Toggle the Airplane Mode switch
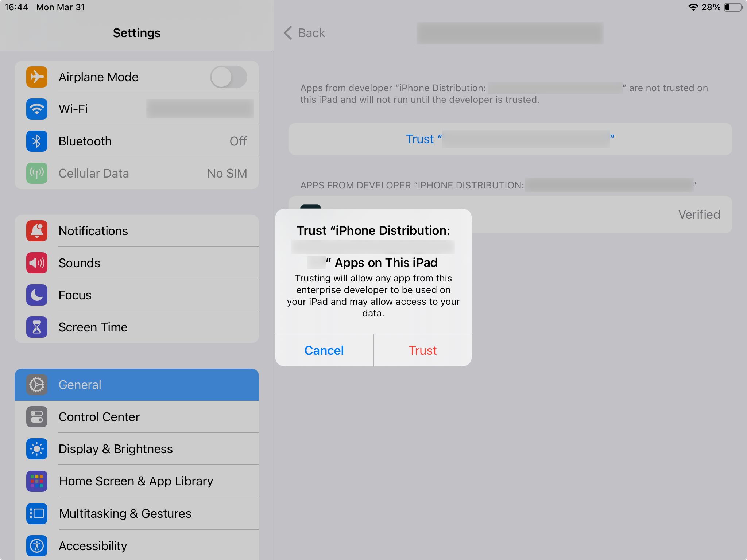 click(229, 77)
